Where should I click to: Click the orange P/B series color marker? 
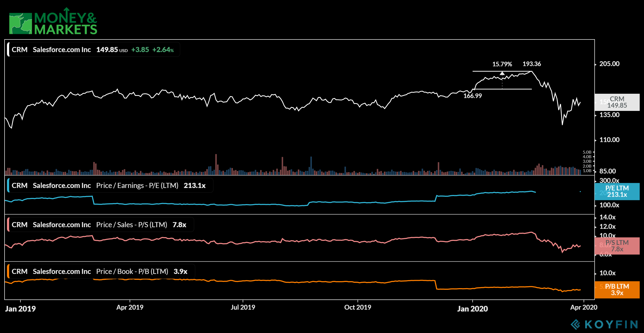[x=8, y=272]
